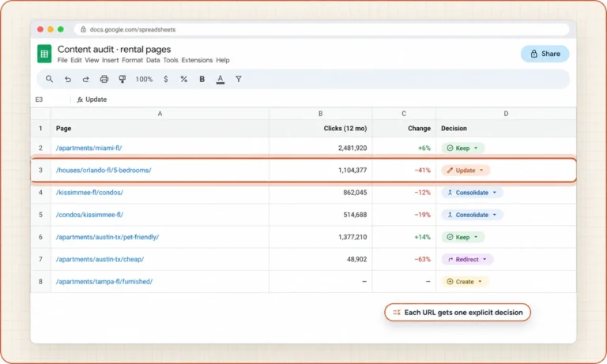The image size is (607, 364).
Task: Click the search magnifier icon in toolbar
Action: pyautogui.click(x=49, y=79)
